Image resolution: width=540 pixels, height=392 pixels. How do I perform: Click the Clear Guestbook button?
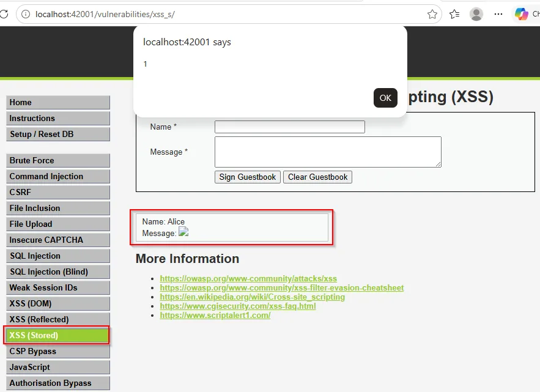coord(317,177)
